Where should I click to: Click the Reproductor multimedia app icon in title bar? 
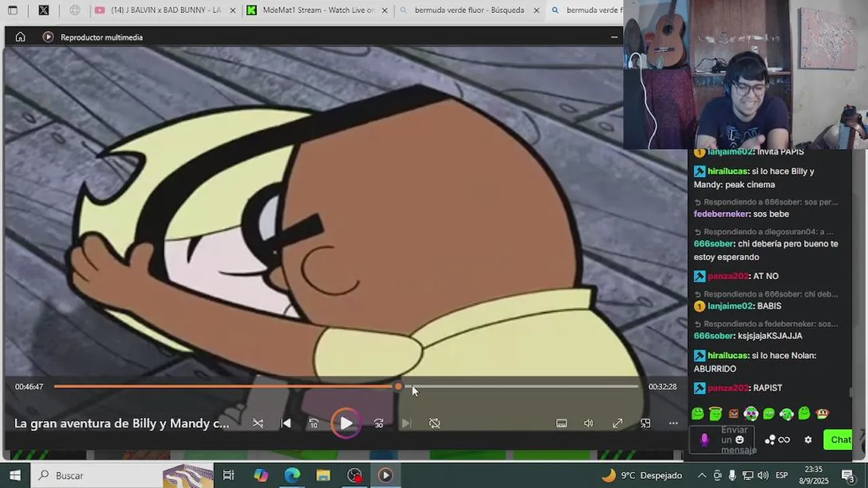pyautogui.click(x=48, y=37)
